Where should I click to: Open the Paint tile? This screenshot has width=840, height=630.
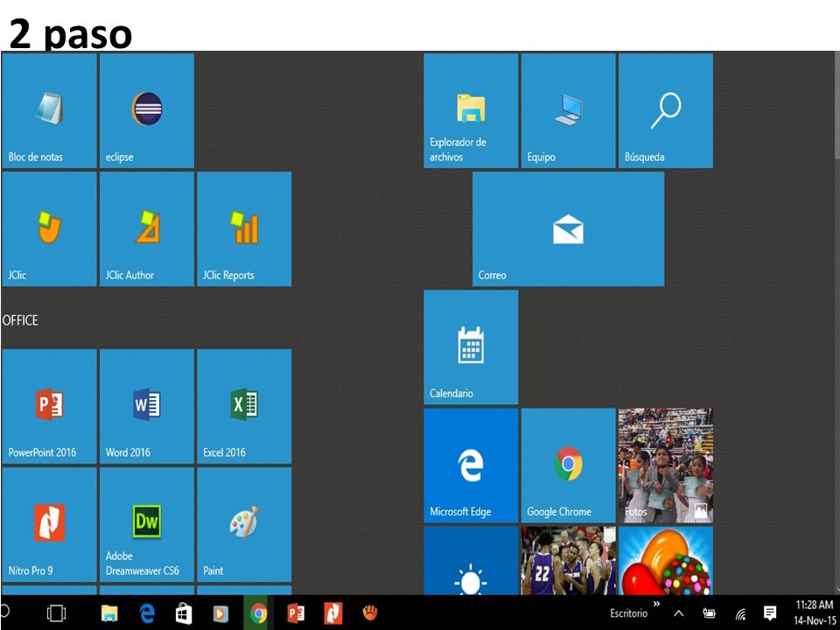click(x=244, y=525)
